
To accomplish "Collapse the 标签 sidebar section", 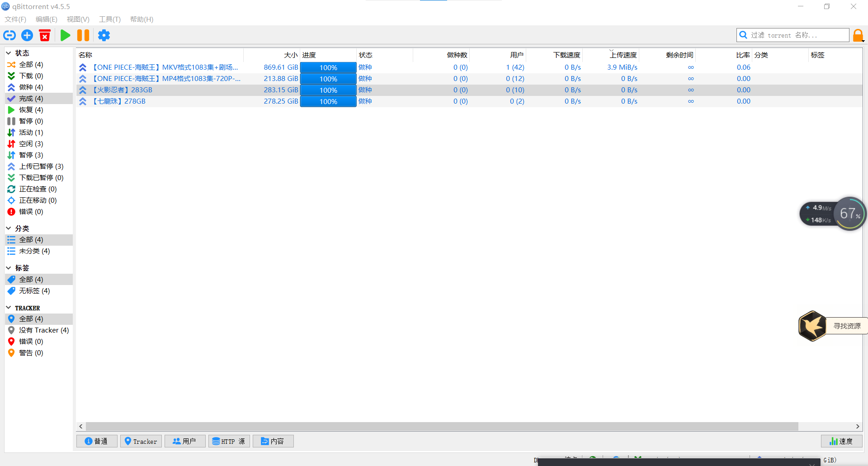I will tap(9, 268).
